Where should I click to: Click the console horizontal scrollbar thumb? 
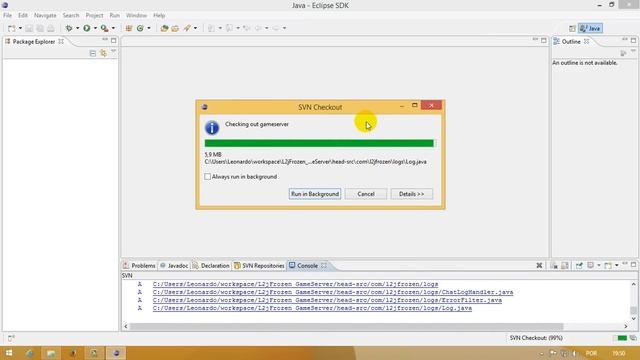coord(346,327)
